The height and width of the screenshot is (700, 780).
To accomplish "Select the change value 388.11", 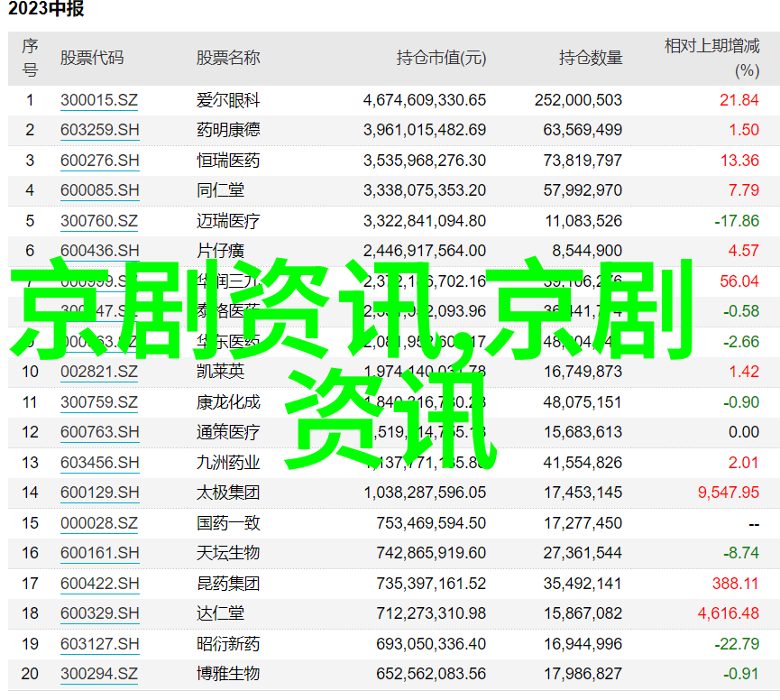I will pos(736,584).
